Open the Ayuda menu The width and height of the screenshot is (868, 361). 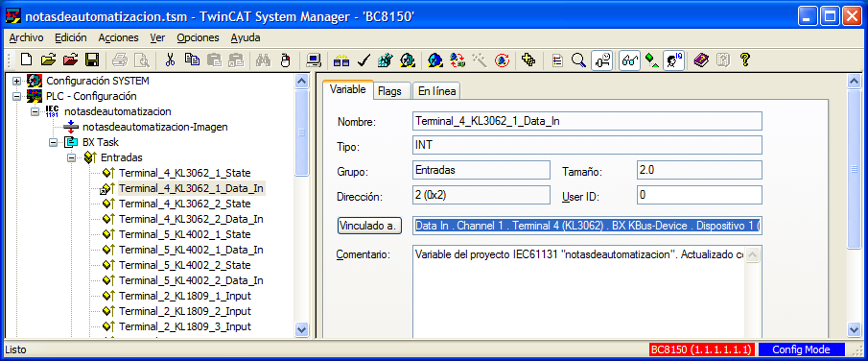tap(246, 37)
